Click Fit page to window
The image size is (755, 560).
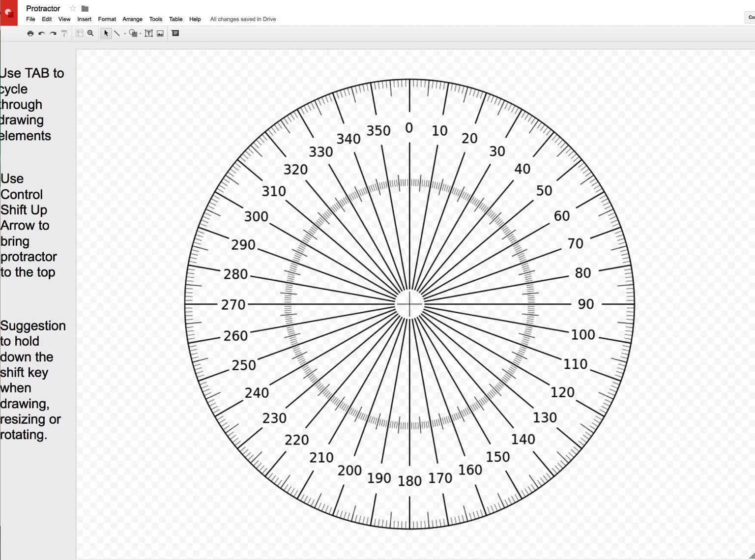pos(79,33)
